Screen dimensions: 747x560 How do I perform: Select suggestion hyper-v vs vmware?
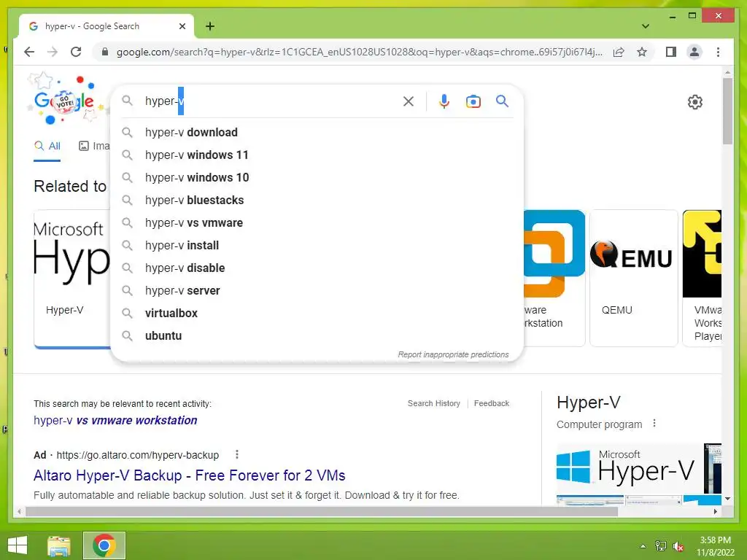tap(317, 223)
